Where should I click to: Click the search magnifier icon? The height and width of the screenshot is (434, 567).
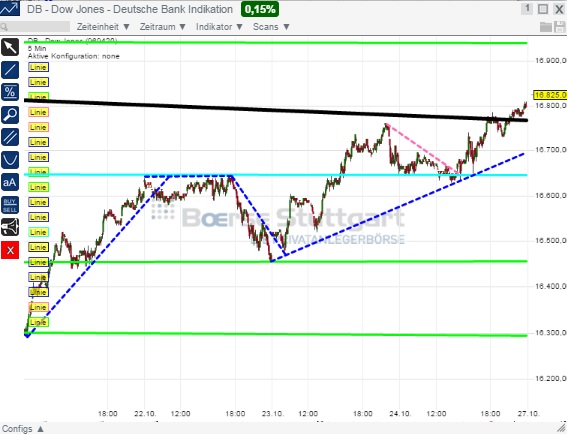click(x=4, y=27)
